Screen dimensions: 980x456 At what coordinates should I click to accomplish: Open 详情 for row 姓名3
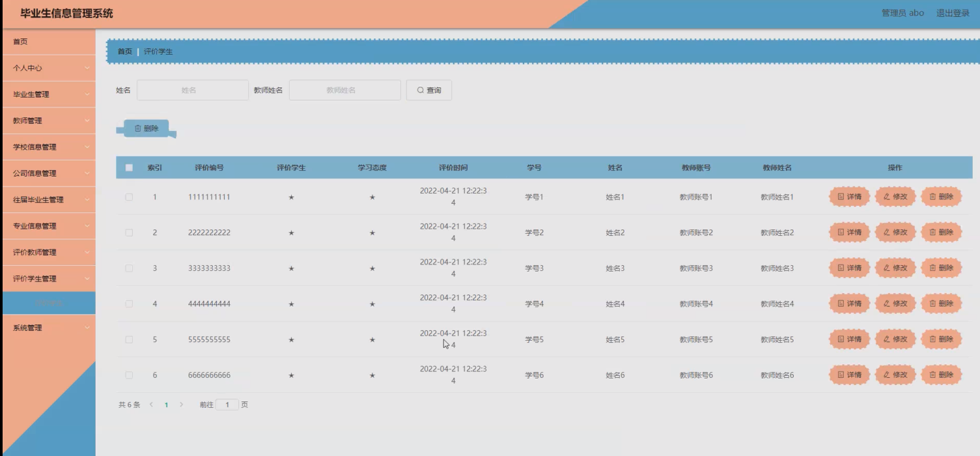click(849, 268)
